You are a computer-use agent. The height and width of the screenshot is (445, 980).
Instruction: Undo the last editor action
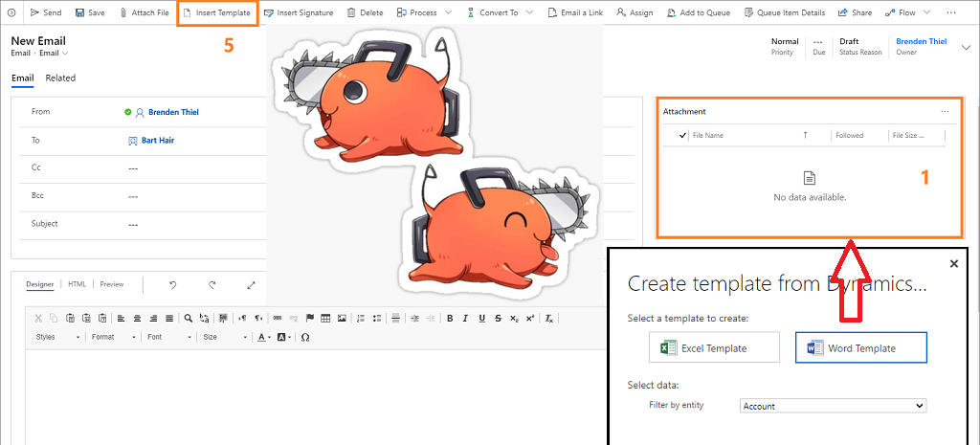(173, 285)
